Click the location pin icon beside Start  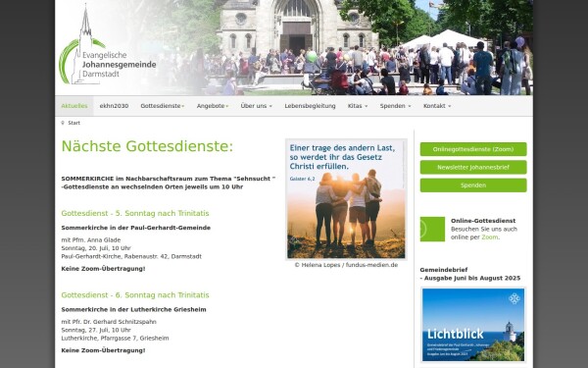point(63,123)
